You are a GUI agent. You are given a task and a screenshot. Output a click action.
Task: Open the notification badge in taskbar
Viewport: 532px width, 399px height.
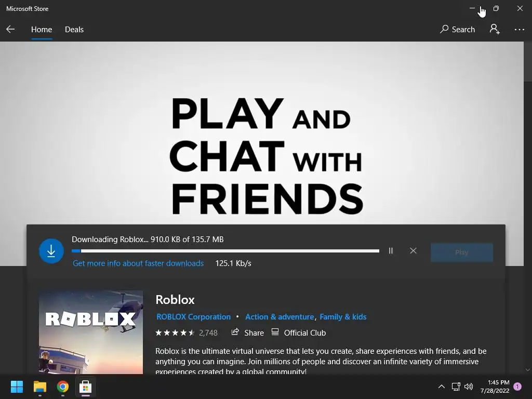517,387
